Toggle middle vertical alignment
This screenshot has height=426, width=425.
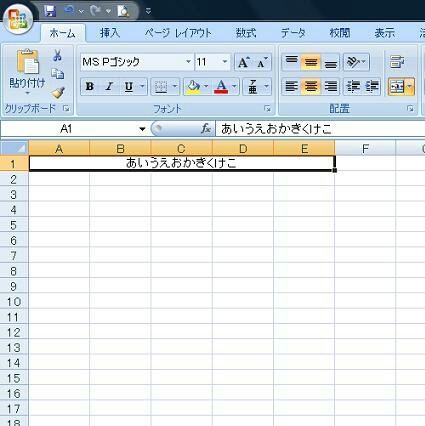click(311, 62)
